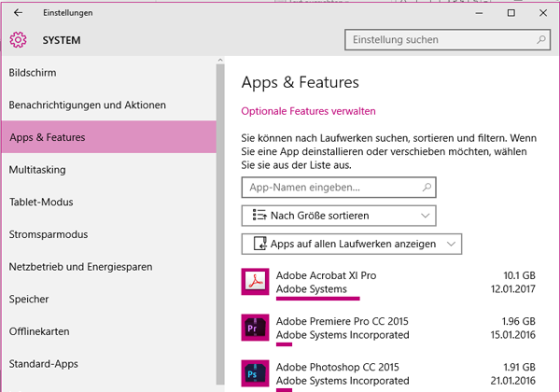Click the magnifier in App-Namen search box

[x=427, y=187]
